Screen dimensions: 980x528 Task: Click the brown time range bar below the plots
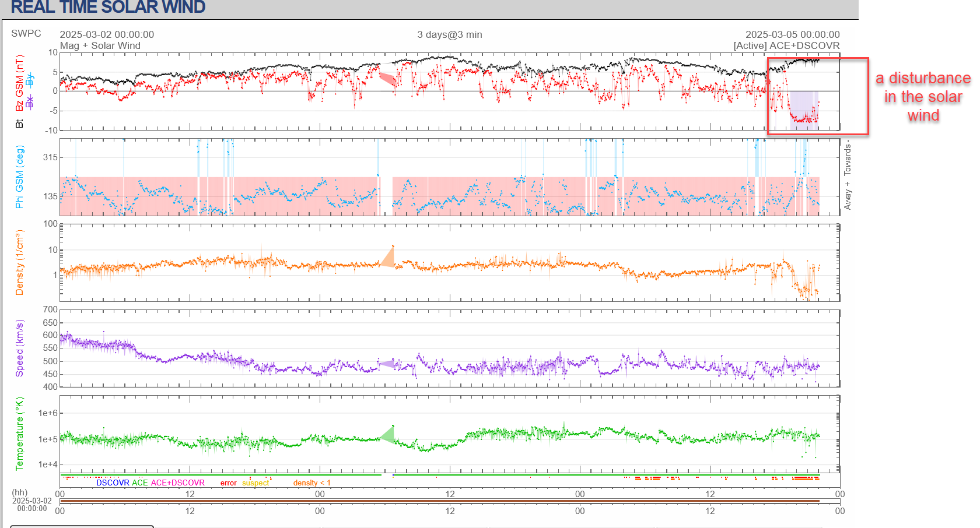click(440, 501)
